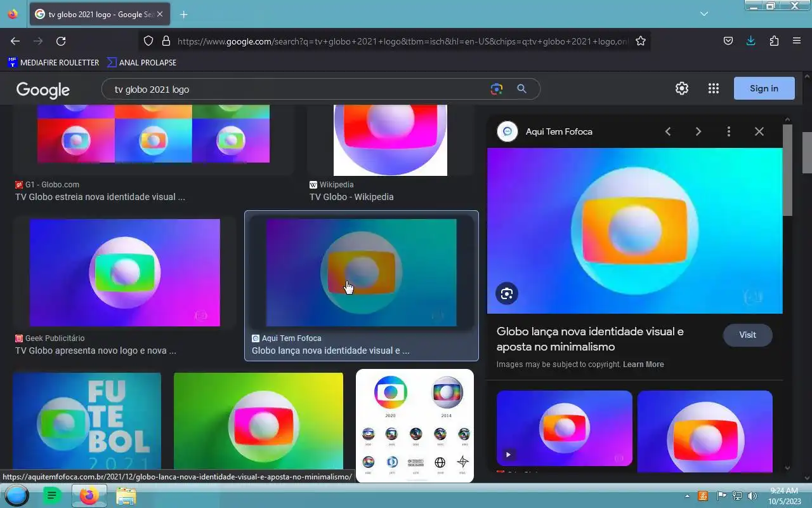Viewport: 812px width, 508px height.
Task: Open the Action Center flag icon
Action: click(721, 496)
